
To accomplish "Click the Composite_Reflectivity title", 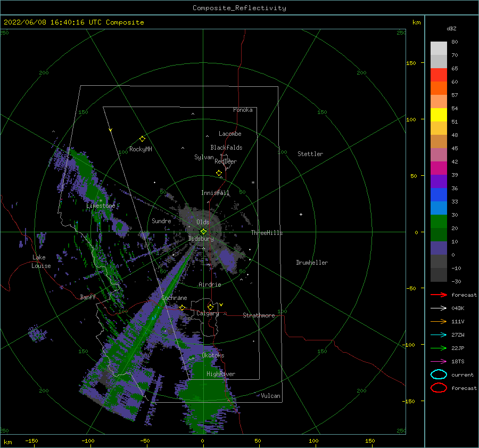I will 240,8.
